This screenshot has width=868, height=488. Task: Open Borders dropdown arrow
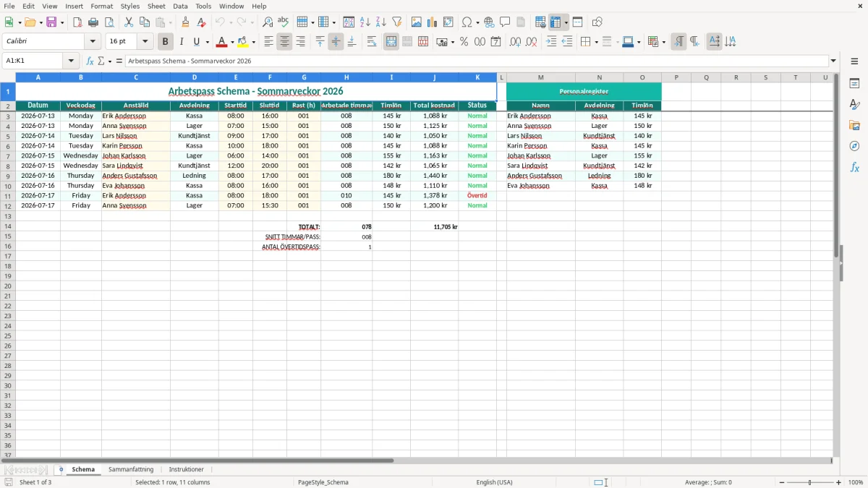click(595, 42)
